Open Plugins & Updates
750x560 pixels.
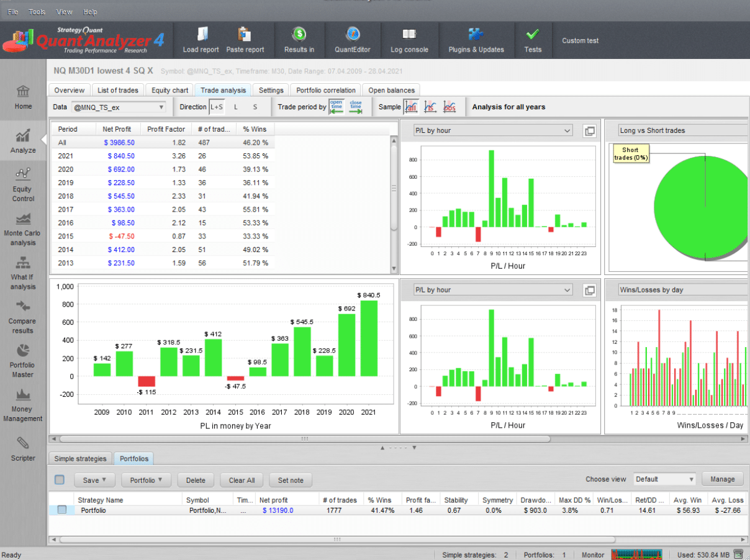pos(476,35)
